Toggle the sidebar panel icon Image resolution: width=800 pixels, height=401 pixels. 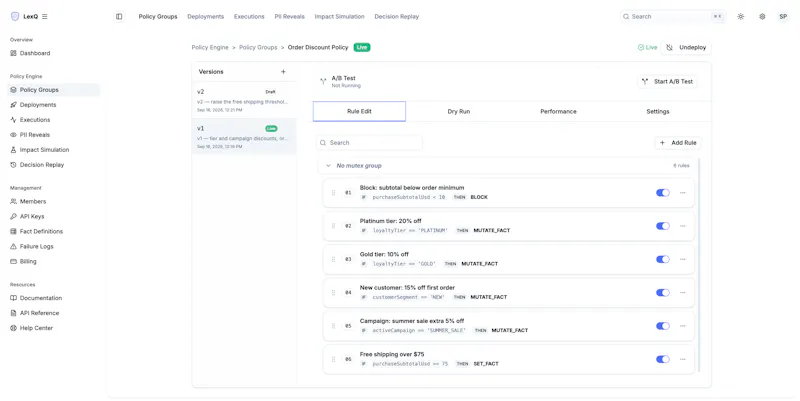[x=119, y=16]
